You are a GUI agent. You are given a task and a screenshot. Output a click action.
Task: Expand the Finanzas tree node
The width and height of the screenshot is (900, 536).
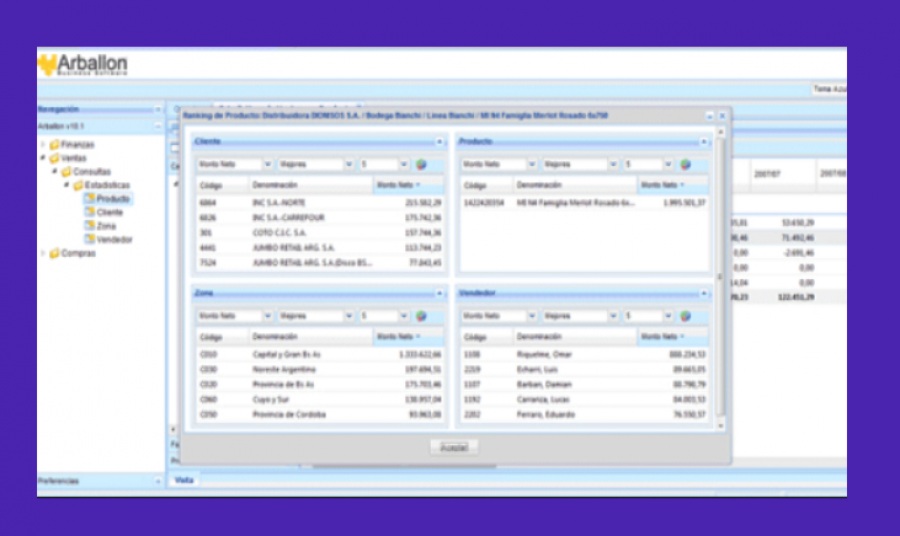coord(43,145)
